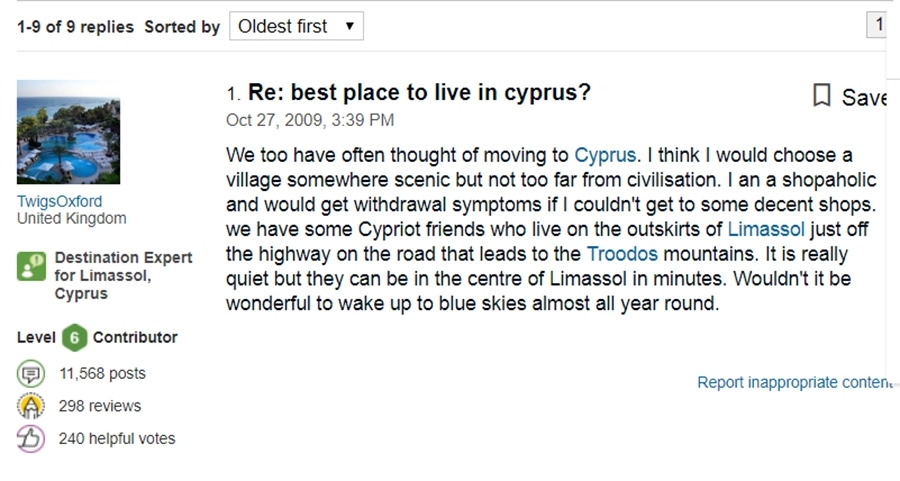This screenshot has height=481, width=900.
Task: Click the 11,568 posts count
Action: [102, 374]
